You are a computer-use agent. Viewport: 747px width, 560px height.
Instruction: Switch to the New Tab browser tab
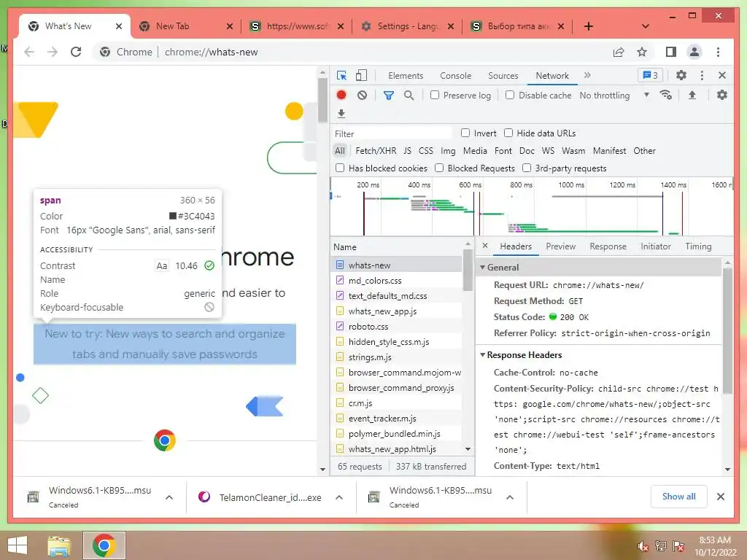coord(185,26)
